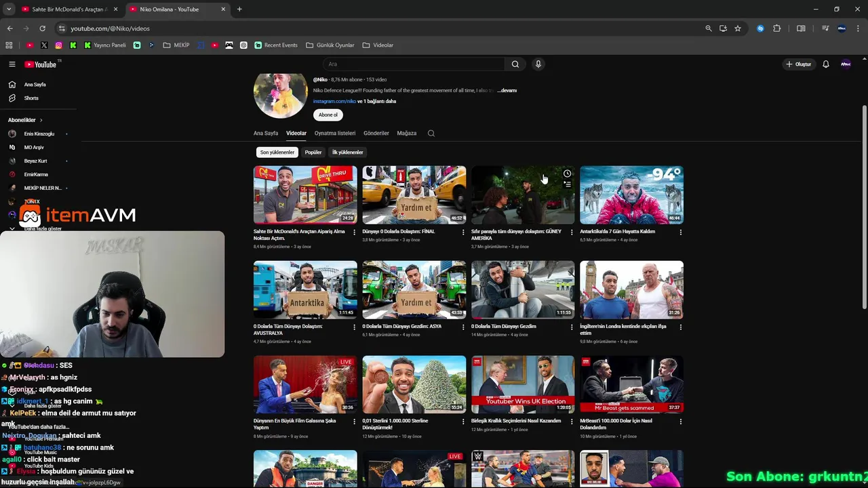The image size is (868, 488).
Task: Reload the page in Chrome
Action: [42, 28]
